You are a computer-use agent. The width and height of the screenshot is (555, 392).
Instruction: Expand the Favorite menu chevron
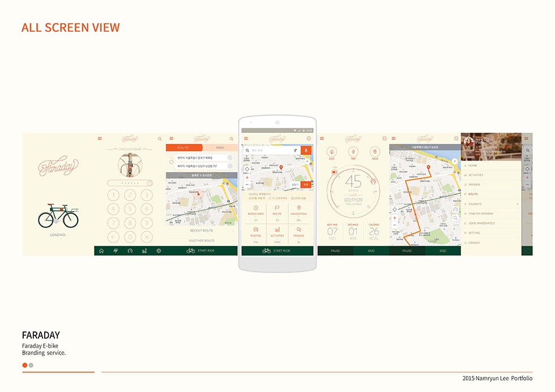click(518, 204)
